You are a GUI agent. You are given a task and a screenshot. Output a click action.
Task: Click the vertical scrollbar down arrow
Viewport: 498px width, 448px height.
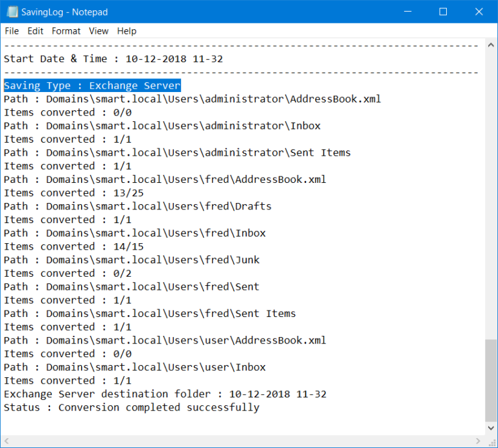(x=491, y=428)
